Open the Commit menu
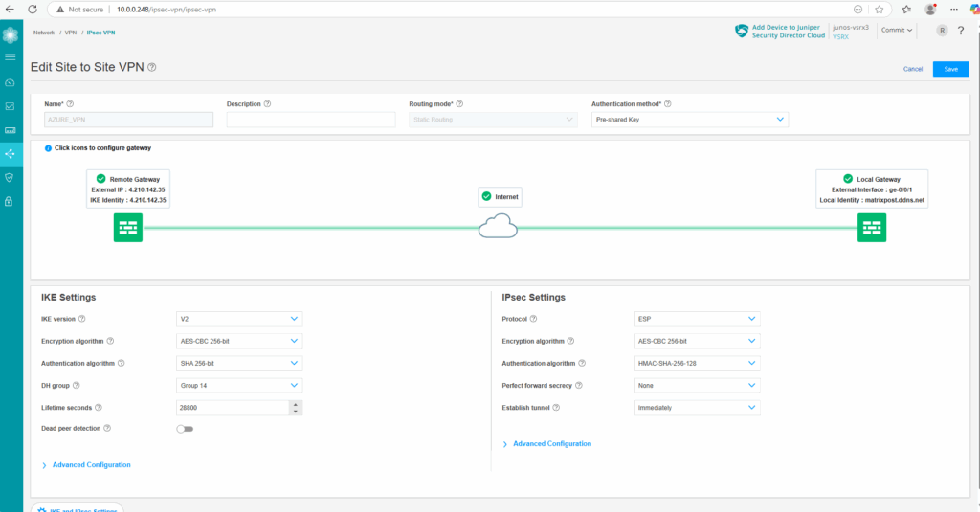The width and height of the screenshot is (980, 512). (896, 30)
